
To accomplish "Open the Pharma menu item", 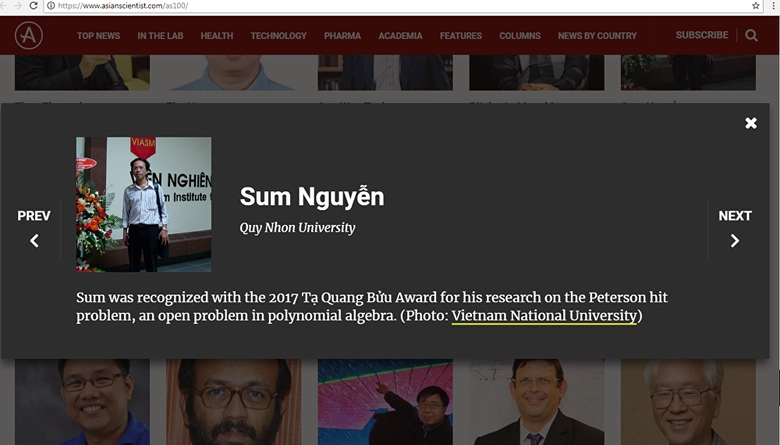I will click(342, 36).
